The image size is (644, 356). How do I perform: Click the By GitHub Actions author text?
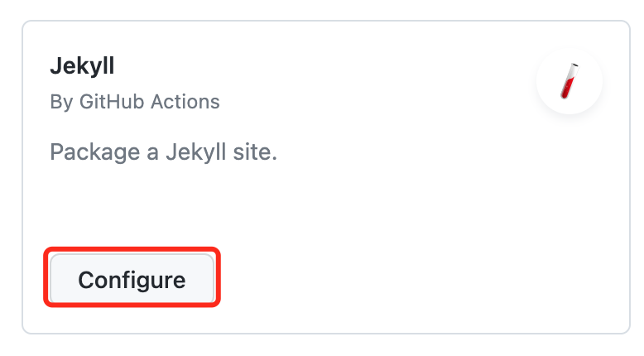pos(135,102)
